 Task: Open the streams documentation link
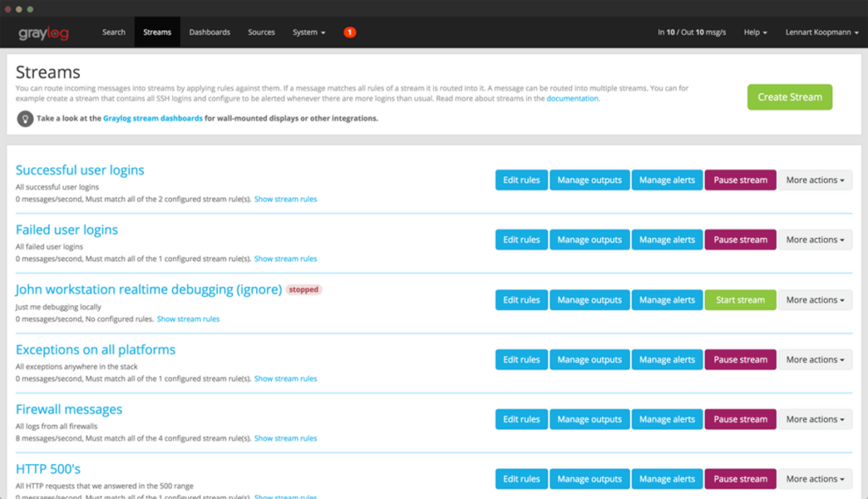click(x=573, y=97)
